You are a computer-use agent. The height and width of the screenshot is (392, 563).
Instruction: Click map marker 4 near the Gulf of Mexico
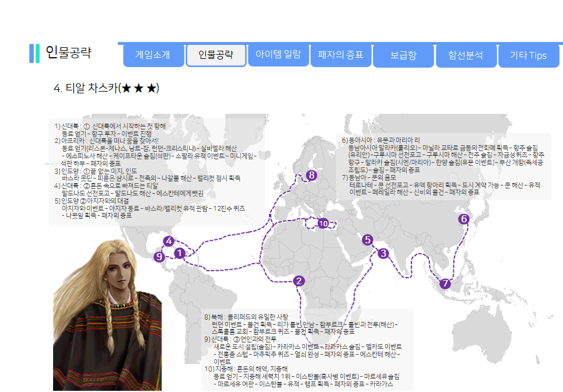(x=169, y=242)
